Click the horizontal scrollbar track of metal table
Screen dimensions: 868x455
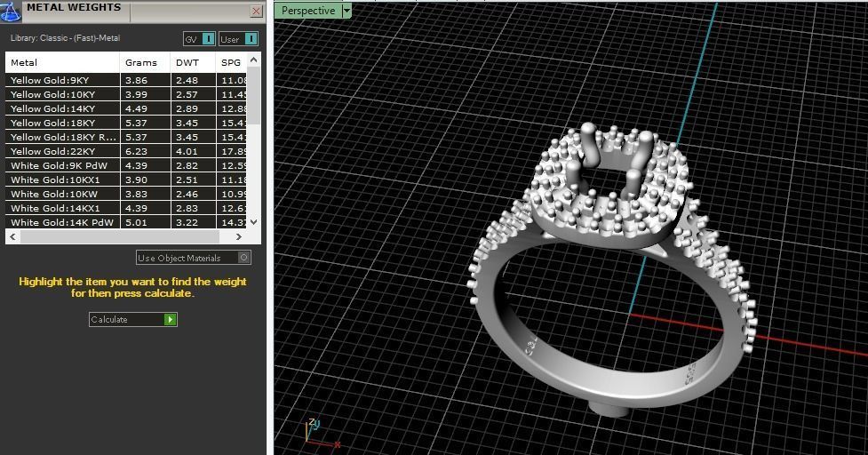120,237
